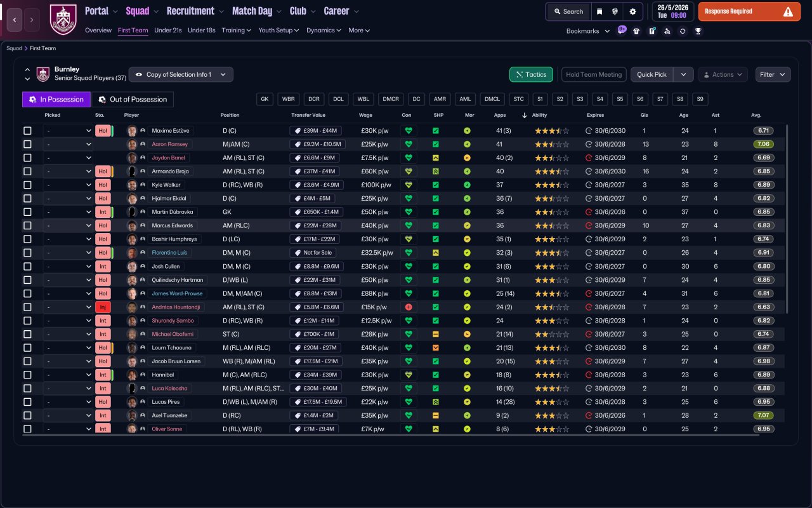The width and height of the screenshot is (812, 508).
Task: Click the small Burnley badge beside squad title
Action: (43, 74)
